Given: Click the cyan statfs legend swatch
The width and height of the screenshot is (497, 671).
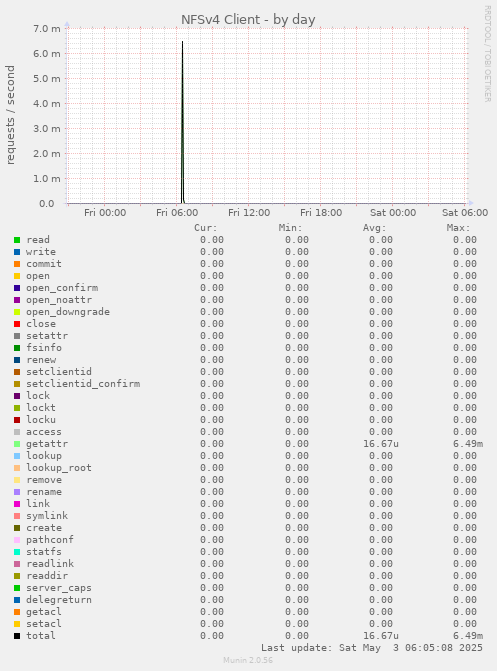Looking at the screenshot, I should 17,552.
